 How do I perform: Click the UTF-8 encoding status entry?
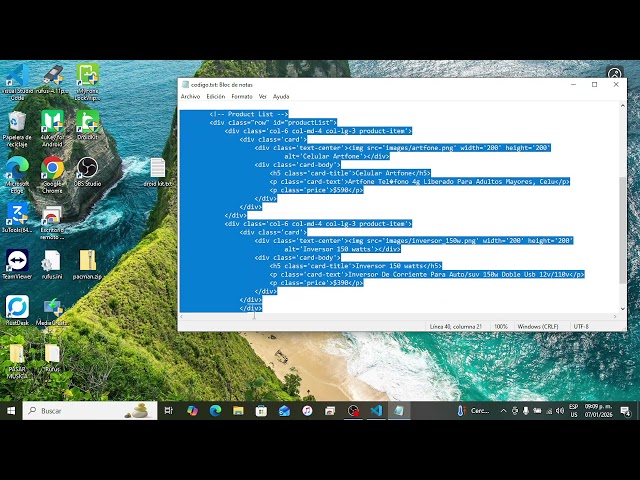(581, 327)
